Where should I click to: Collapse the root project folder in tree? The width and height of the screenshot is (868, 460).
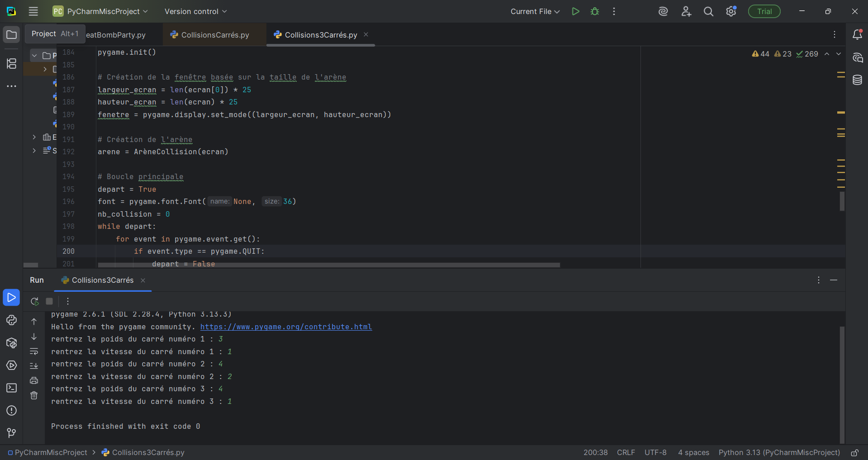tap(34, 56)
